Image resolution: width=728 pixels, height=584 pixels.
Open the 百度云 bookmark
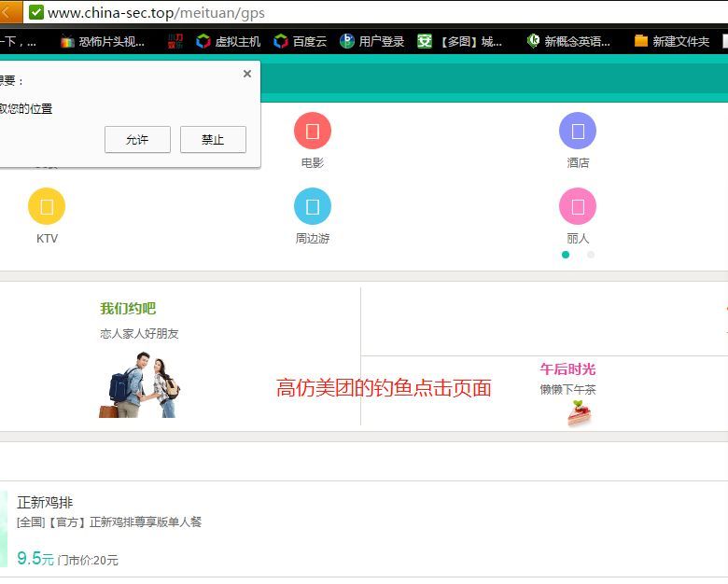[x=301, y=42]
